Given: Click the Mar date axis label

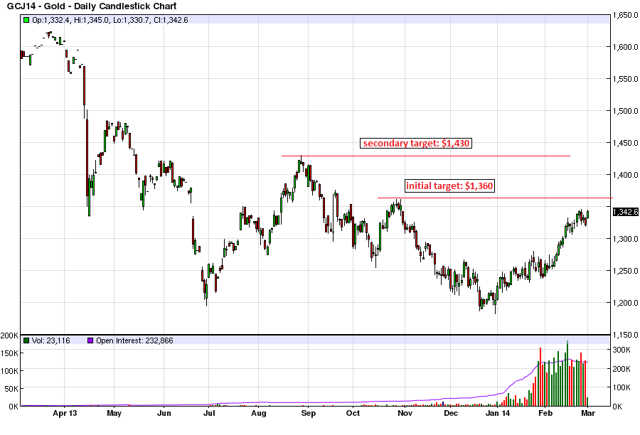Looking at the screenshot, I should point(587,413).
